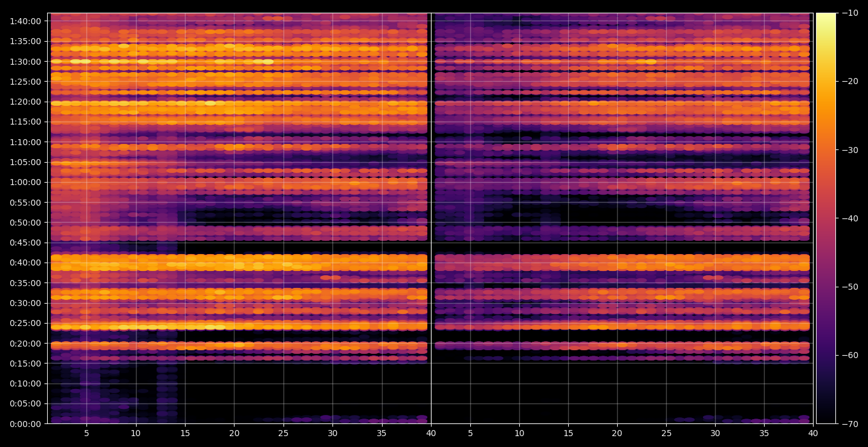Click the −50 colorbar tick label
This screenshot has width=868, height=447.
850,287
